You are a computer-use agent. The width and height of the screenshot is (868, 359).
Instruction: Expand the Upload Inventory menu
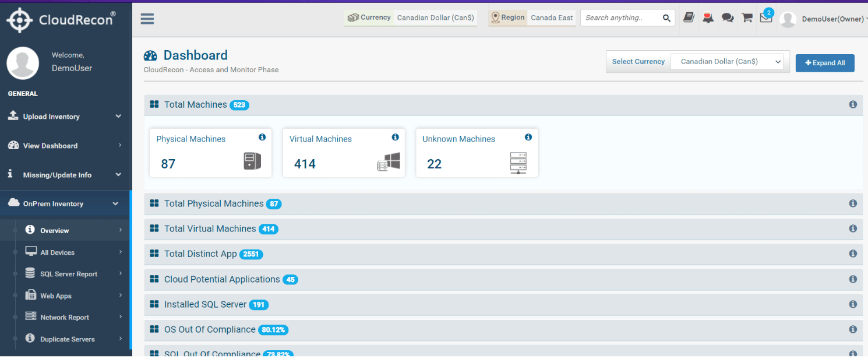tap(65, 117)
